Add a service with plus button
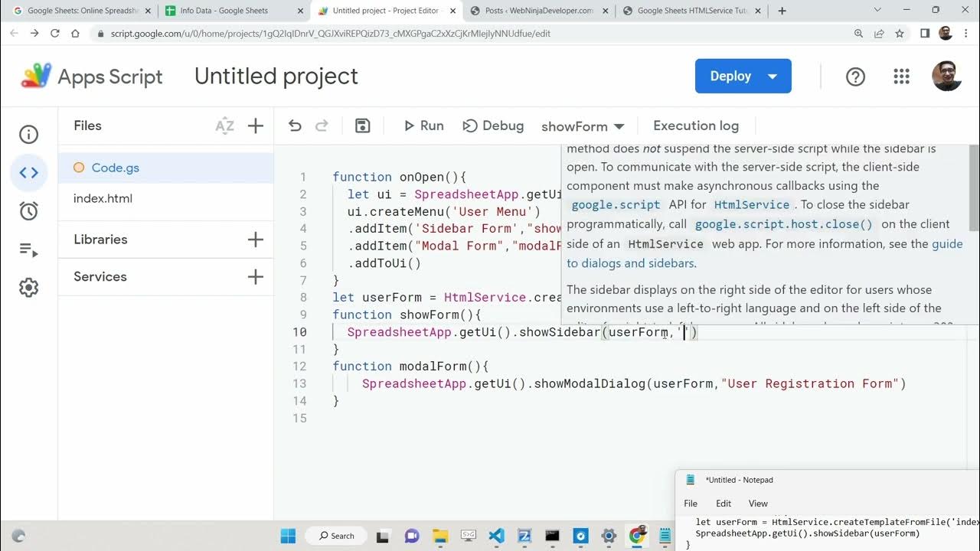980x551 pixels. 256,277
